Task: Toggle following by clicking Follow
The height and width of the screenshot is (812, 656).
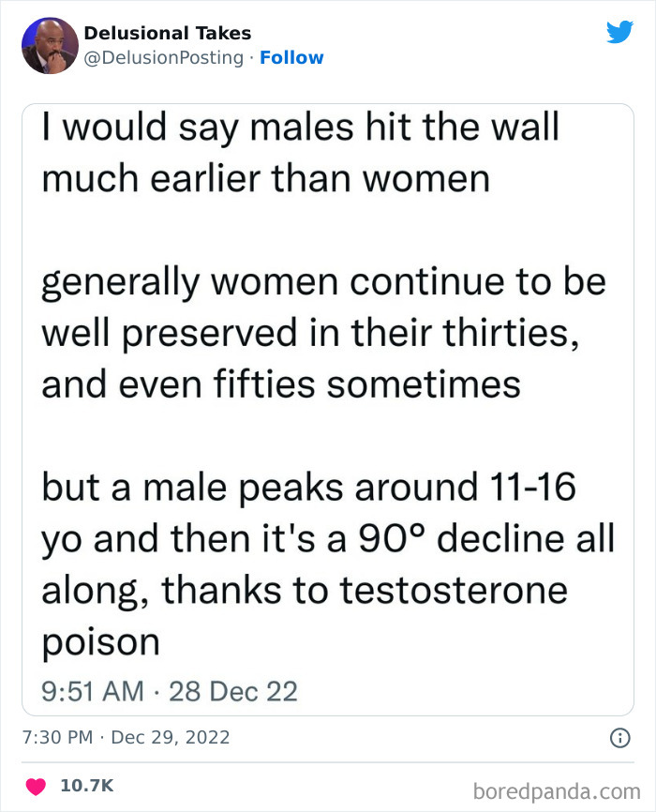Action: coord(292,57)
